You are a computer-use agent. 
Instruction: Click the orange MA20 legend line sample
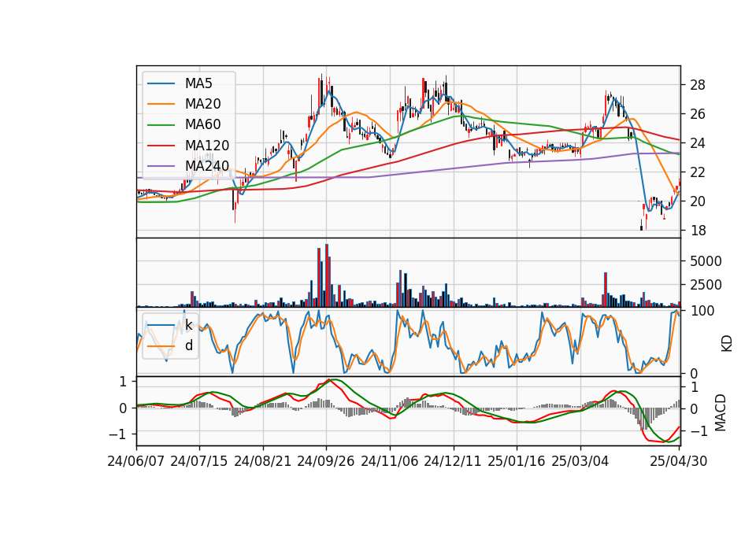(161, 104)
